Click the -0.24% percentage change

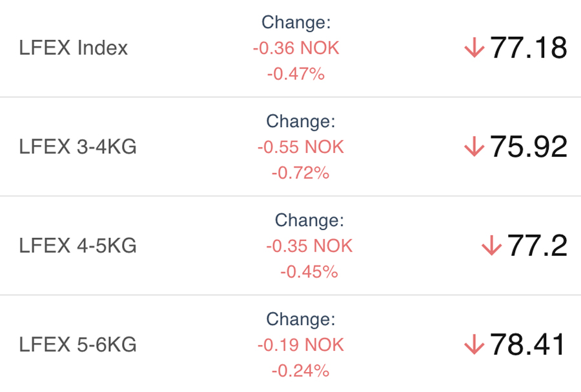[x=300, y=371]
